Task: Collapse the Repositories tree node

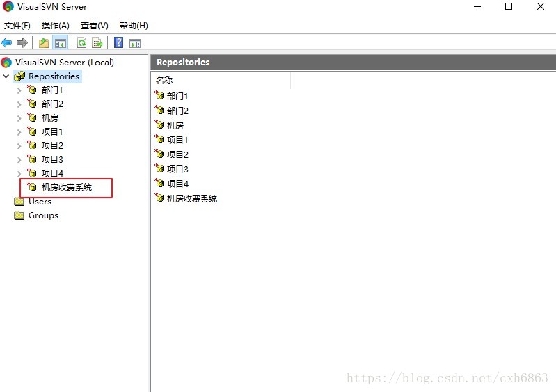Action: (6, 76)
